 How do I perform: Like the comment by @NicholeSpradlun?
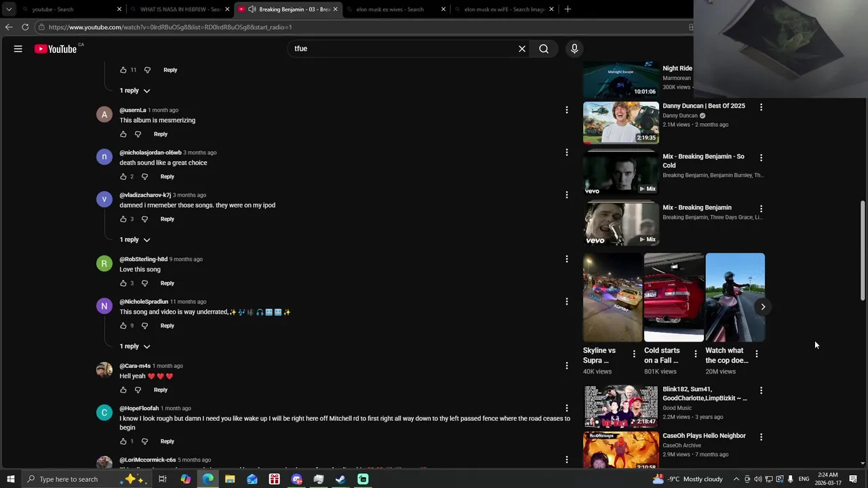point(123,326)
